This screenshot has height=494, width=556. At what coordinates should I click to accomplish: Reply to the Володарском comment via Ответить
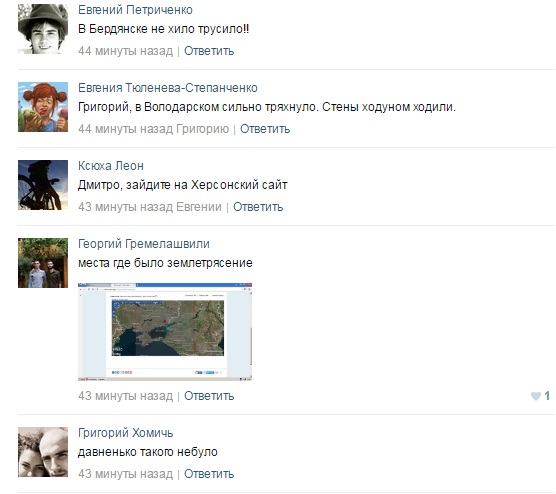pos(265,129)
